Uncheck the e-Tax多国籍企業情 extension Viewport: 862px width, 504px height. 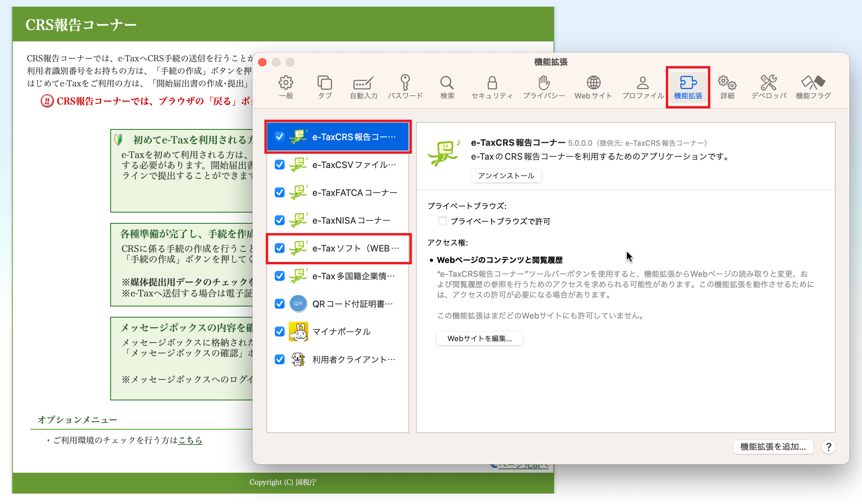click(x=280, y=276)
